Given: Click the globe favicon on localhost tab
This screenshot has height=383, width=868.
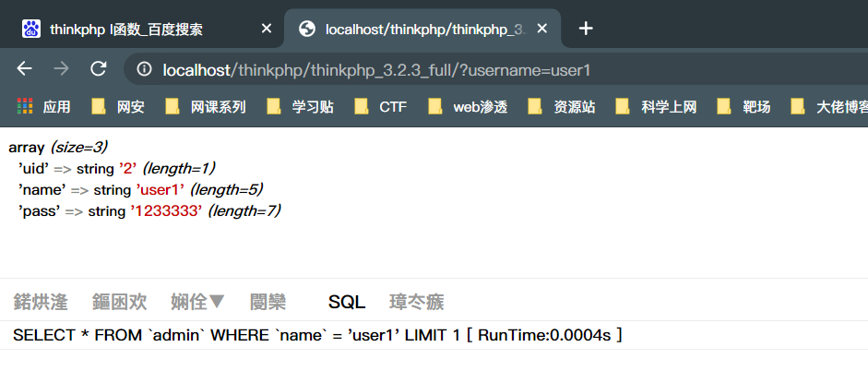Looking at the screenshot, I should pyautogui.click(x=306, y=29).
